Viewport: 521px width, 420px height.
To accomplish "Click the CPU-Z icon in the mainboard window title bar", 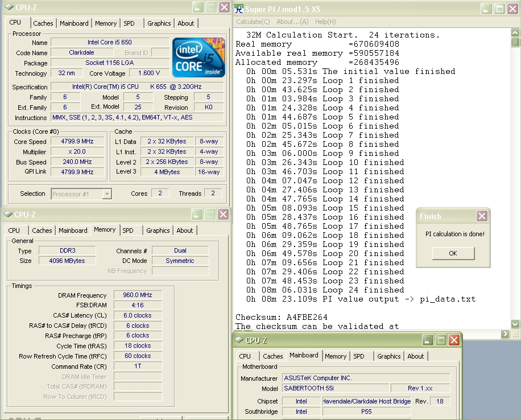I will [239, 340].
